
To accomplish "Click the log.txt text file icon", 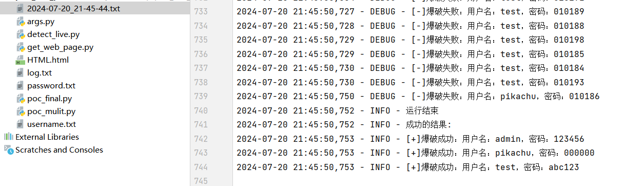I will click(x=21, y=73).
